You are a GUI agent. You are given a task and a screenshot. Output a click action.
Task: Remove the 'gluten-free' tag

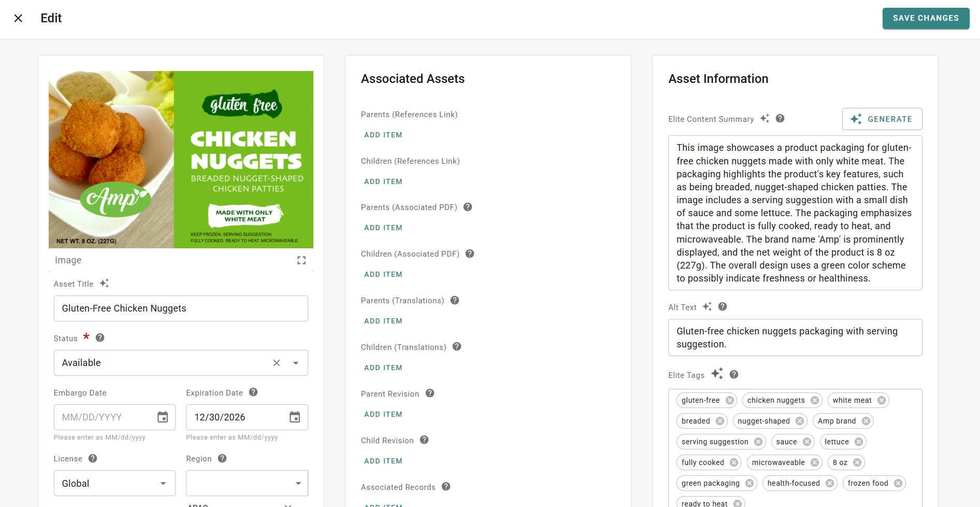pyautogui.click(x=730, y=400)
